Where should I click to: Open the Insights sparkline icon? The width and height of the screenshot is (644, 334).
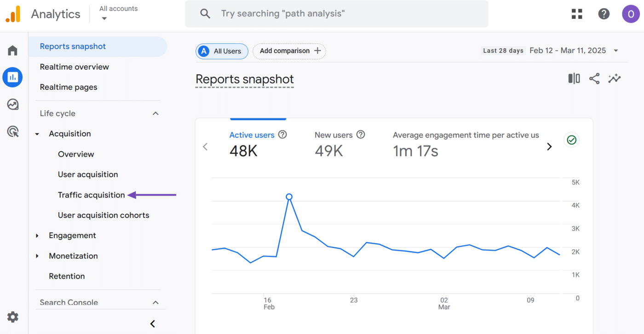[x=614, y=79]
